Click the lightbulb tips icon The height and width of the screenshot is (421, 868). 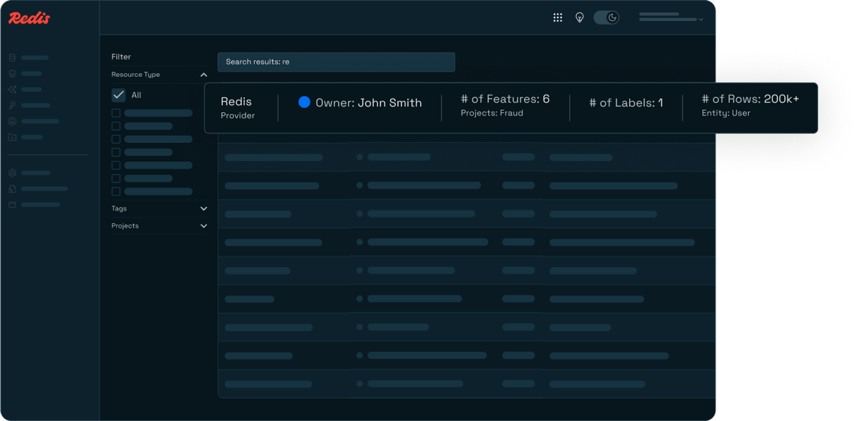[x=580, y=18]
